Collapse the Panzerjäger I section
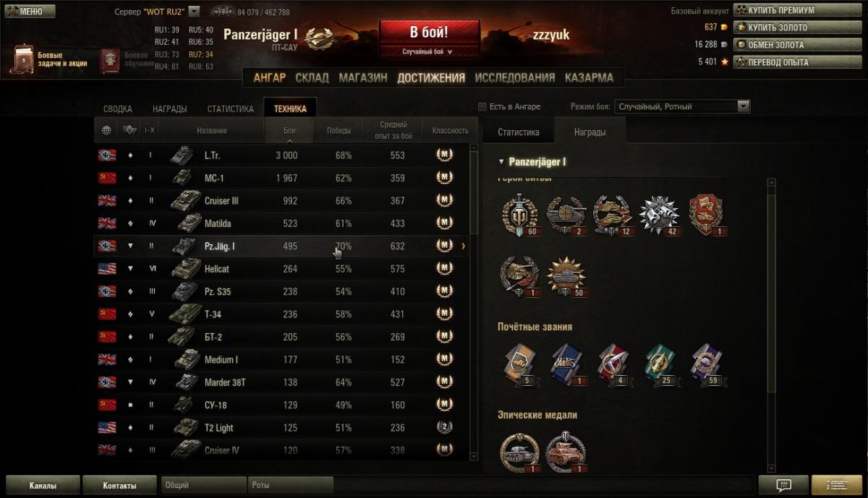868x498 pixels. (501, 162)
